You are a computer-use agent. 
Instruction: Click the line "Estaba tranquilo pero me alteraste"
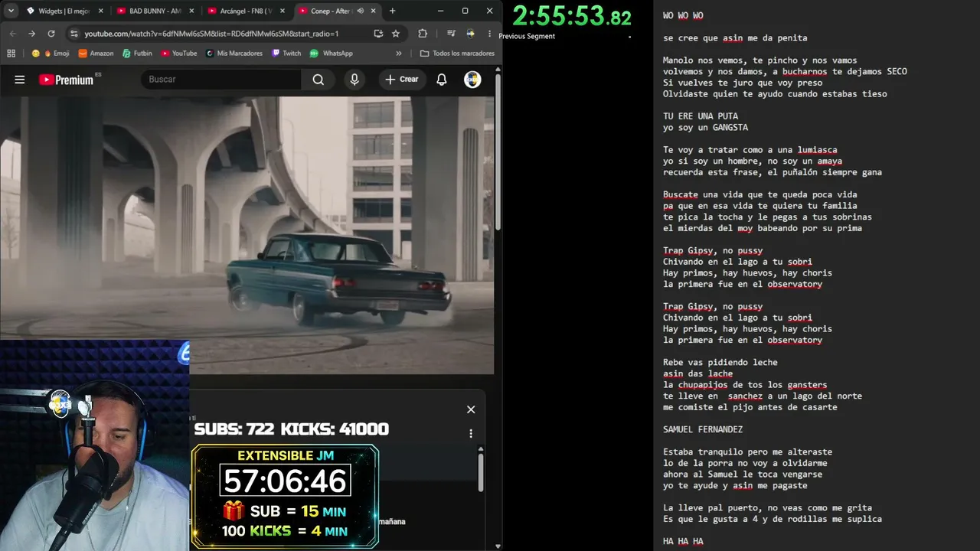coord(747,452)
